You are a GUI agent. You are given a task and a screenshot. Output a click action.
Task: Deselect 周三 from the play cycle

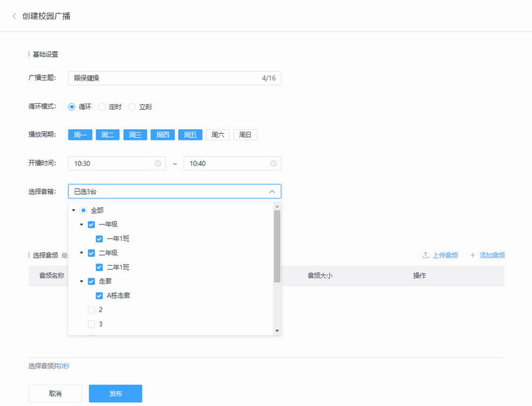click(x=135, y=135)
